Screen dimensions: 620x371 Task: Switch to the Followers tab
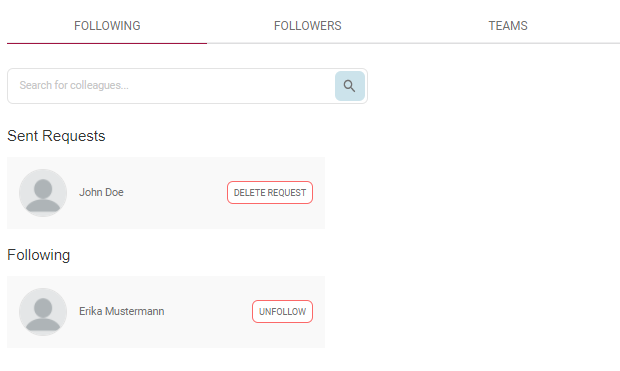tap(308, 26)
